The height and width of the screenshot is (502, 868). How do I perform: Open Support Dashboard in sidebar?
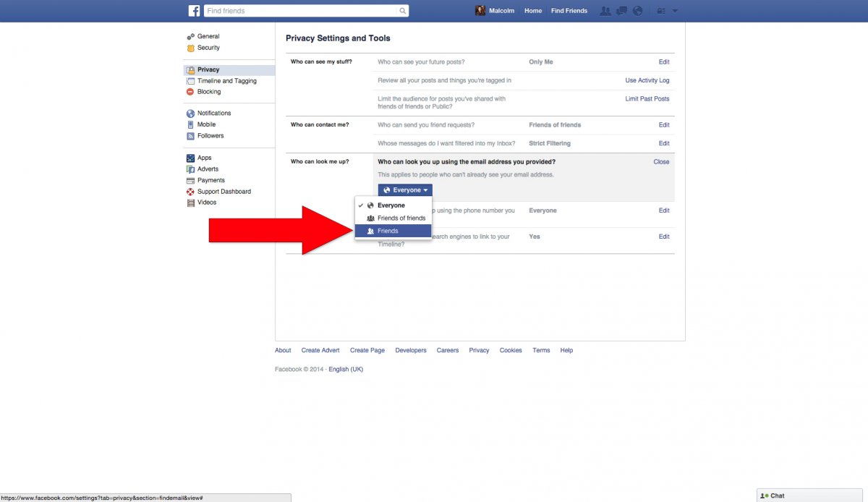pyautogui.click(x=224, y=192)
